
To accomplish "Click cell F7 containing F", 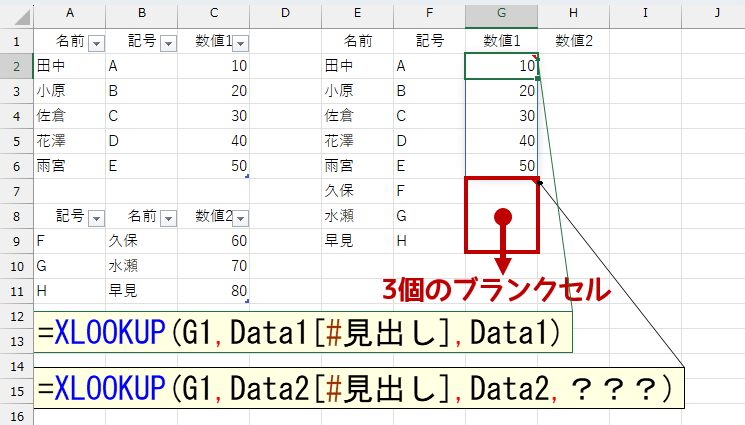I will coord(430,191).
